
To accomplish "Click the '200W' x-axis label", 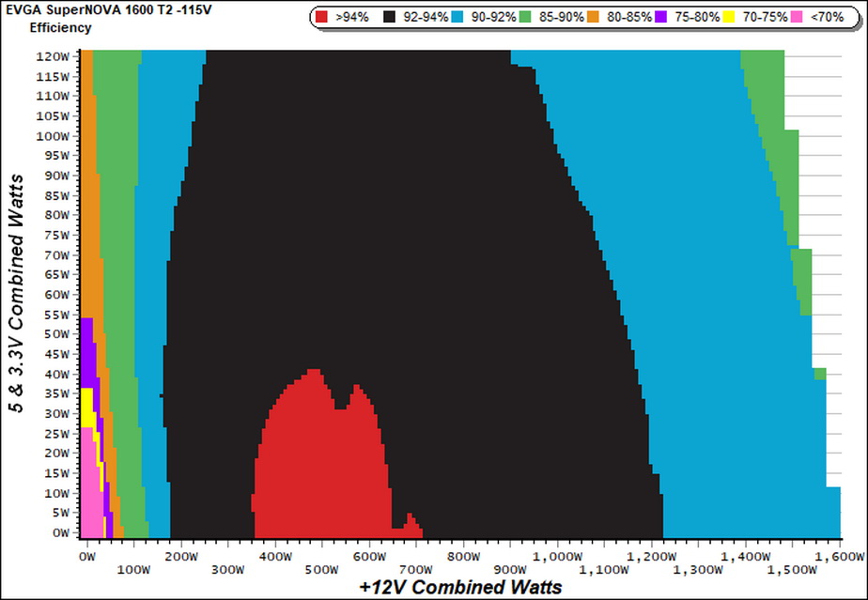I will point(181,556).
